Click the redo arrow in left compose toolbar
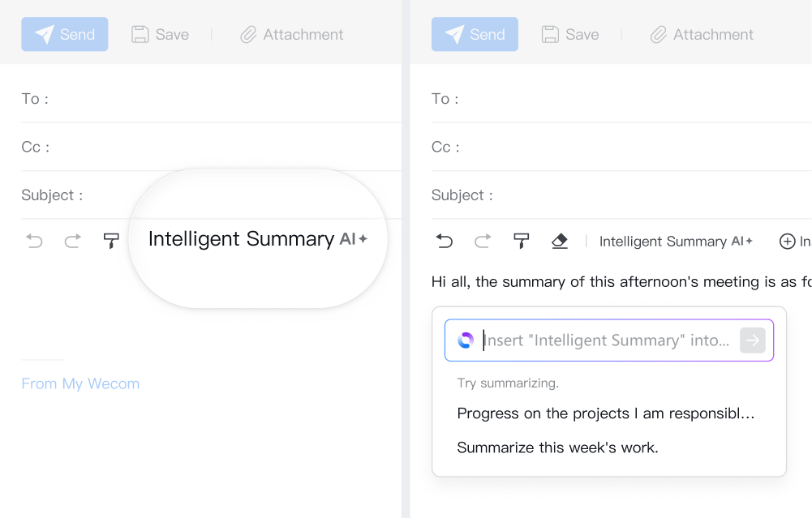The height and width of the screenshot is (518, 812). pyautogui.click(x=73, y=241)
